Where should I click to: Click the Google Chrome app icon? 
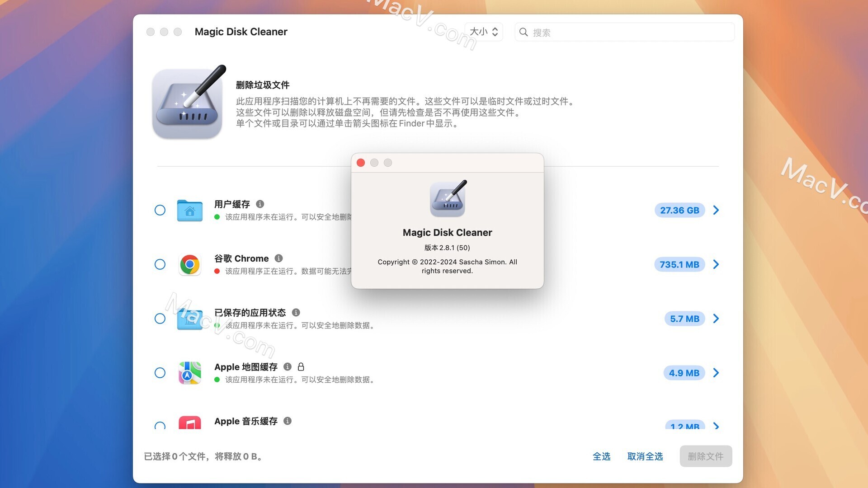click(x=190, y=264)
